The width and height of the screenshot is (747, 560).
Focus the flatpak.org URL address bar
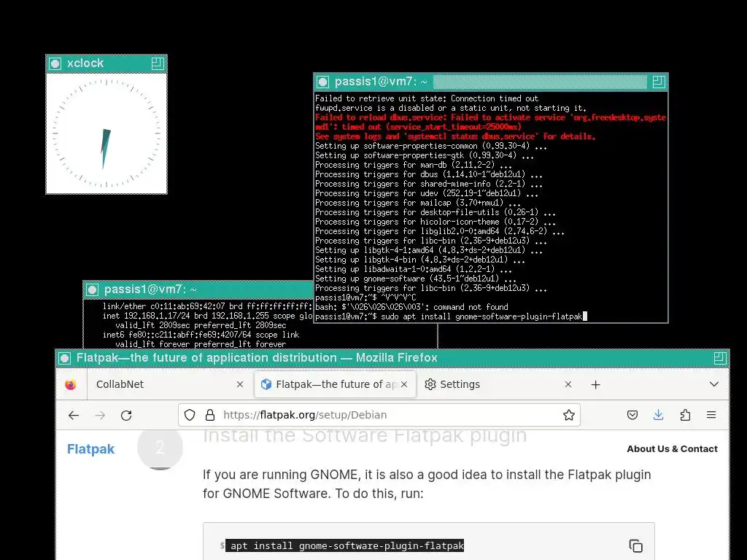tap(379, 415)
